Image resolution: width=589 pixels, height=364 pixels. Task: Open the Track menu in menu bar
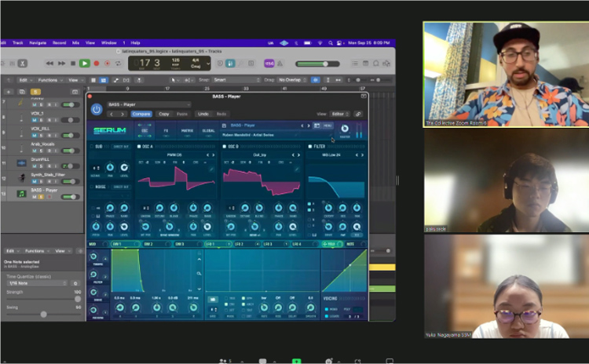[x=17, y=43]
